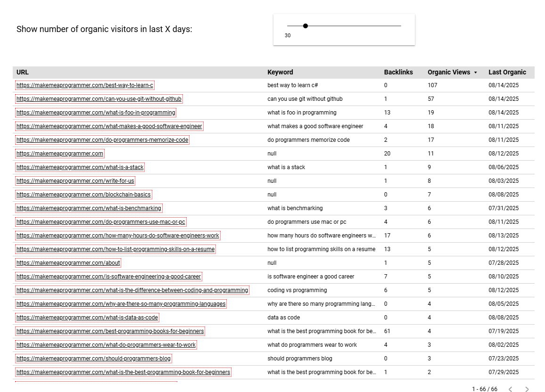Click the days slider handle at 30
Screen dimensions: 545x392
(306, 26)
